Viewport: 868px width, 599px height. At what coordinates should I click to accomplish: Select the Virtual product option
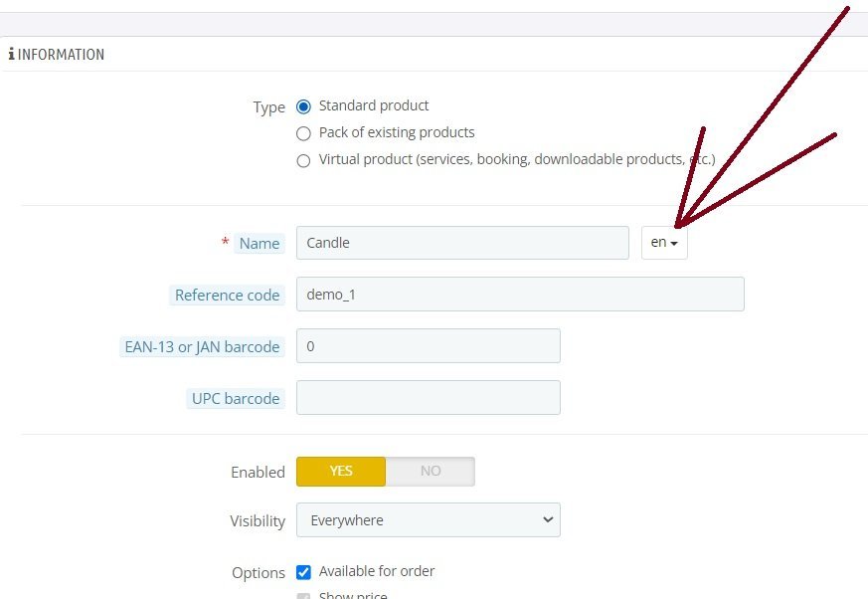coord(304,160)
